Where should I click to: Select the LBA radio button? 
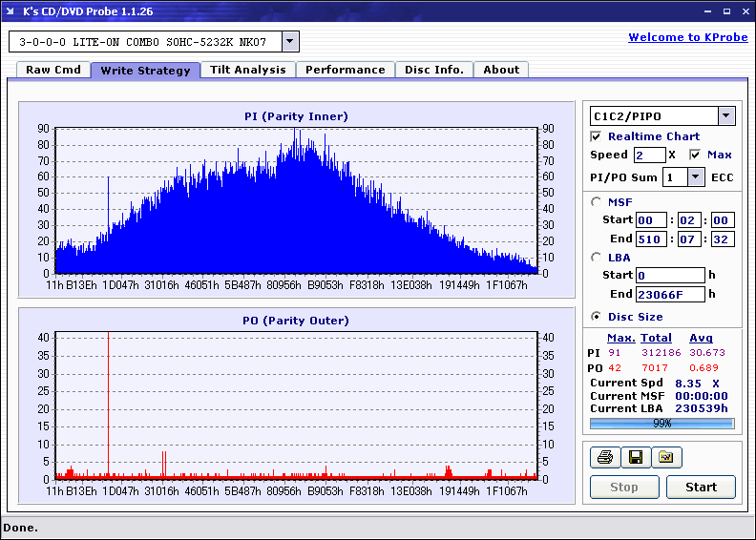(597, 257)
